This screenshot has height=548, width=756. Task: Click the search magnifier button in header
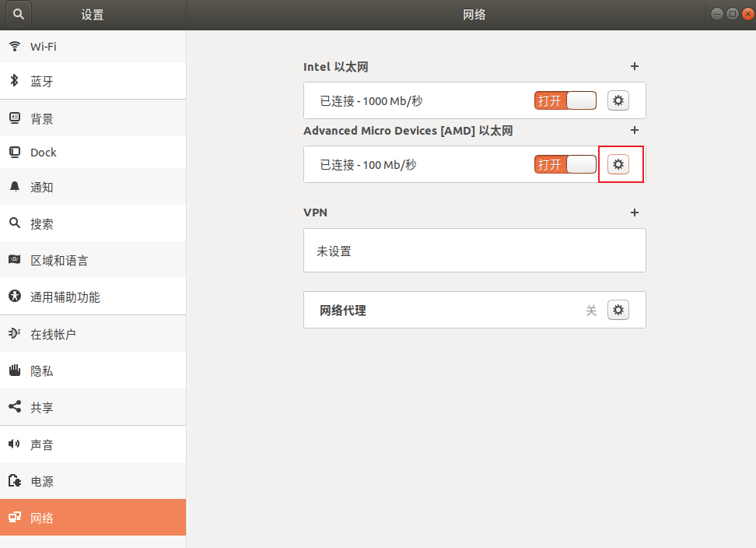pos(19,14)
